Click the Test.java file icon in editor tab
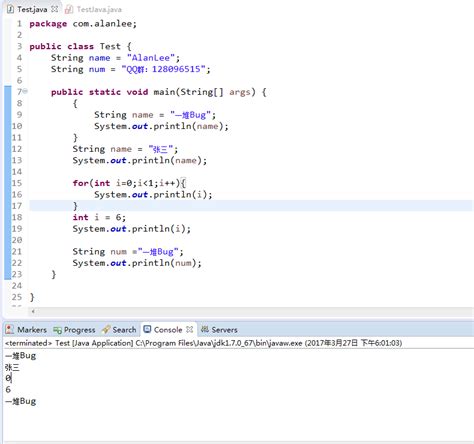Viewport: 474px width, 444px height. click(x=10, y=9)
